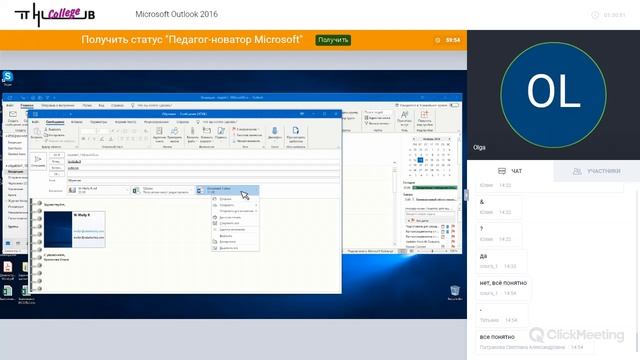Open the Вид tab in main Outlook
Viewport: 640px width, 360px height.
point(101,105)
